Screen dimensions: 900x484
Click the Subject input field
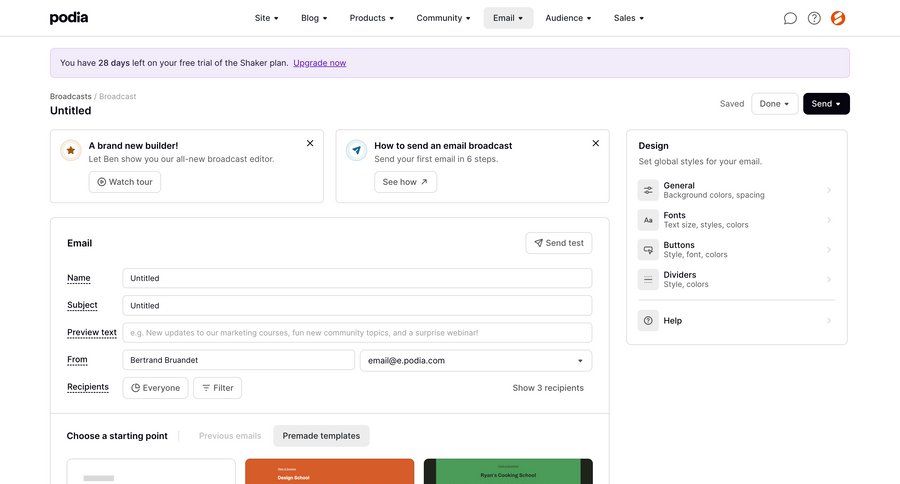(357, 305)
